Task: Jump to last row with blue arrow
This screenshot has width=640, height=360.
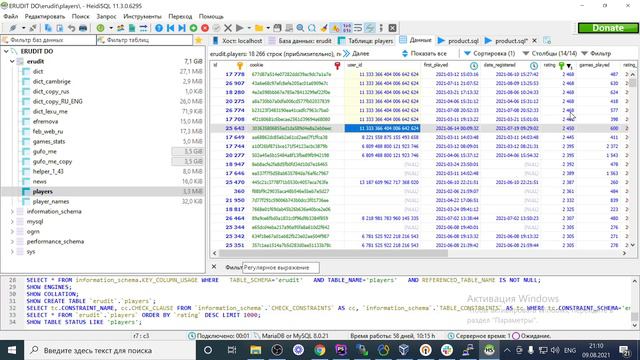Action: pyautogui.click(x=182, y=28)
